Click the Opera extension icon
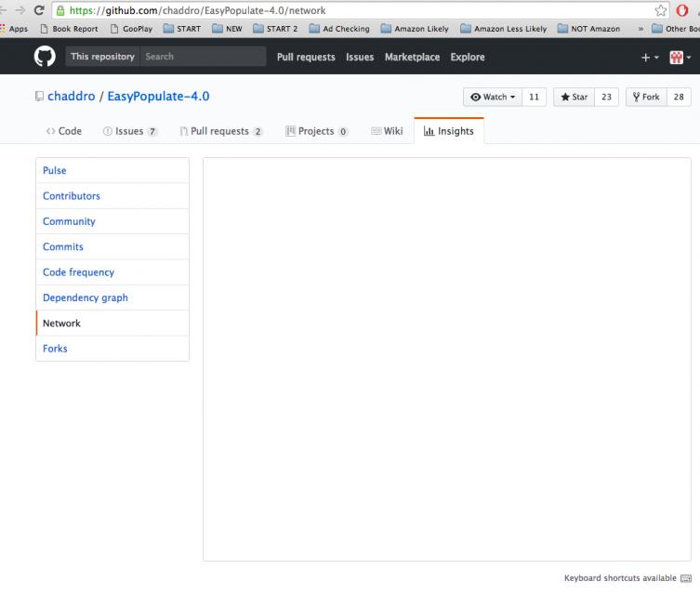700x595 pixels. pyautogui.click(x=681, y=10)
